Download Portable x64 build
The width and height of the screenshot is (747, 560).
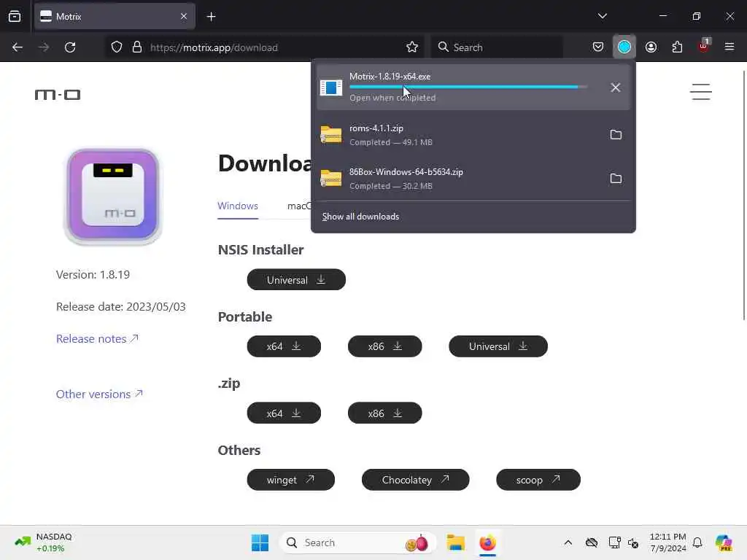[284, 346]
